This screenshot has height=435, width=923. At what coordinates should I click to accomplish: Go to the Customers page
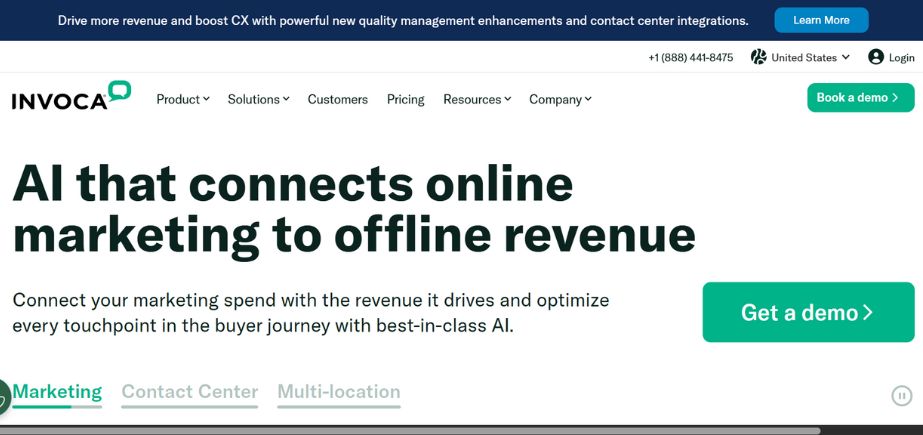(x=338, y=99)
